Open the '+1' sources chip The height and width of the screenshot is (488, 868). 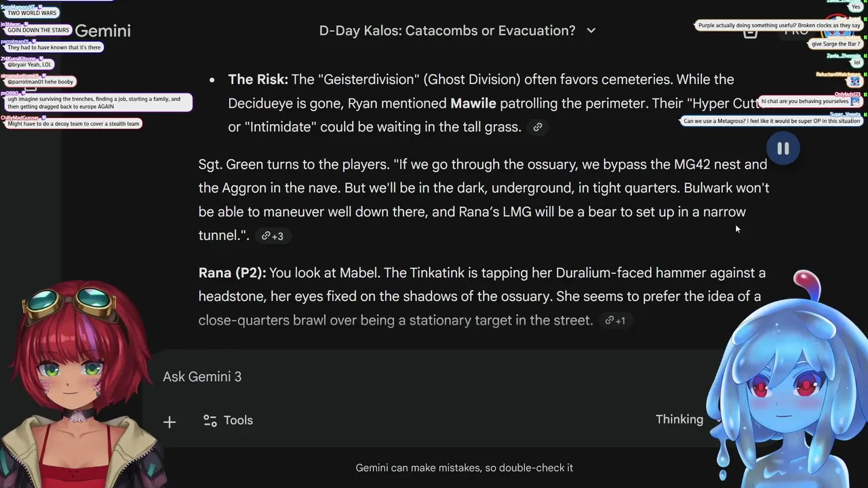pos(616,321)
